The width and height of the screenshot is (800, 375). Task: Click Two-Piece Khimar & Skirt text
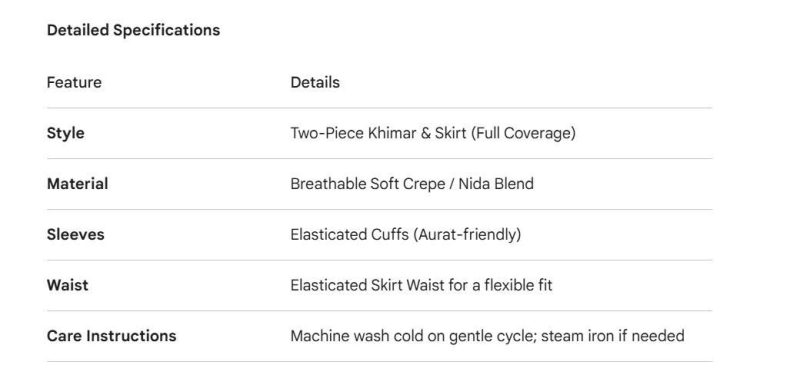click(x=379, y=133)
